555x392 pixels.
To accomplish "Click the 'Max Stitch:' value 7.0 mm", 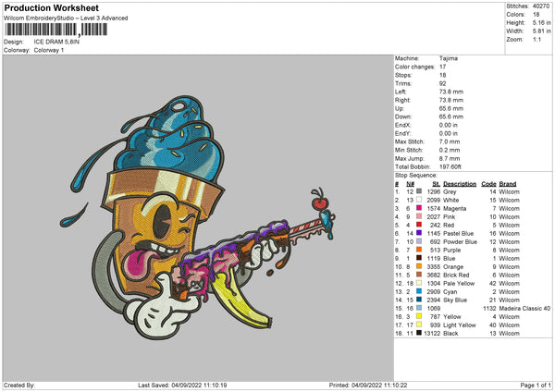I will point(450,141).
